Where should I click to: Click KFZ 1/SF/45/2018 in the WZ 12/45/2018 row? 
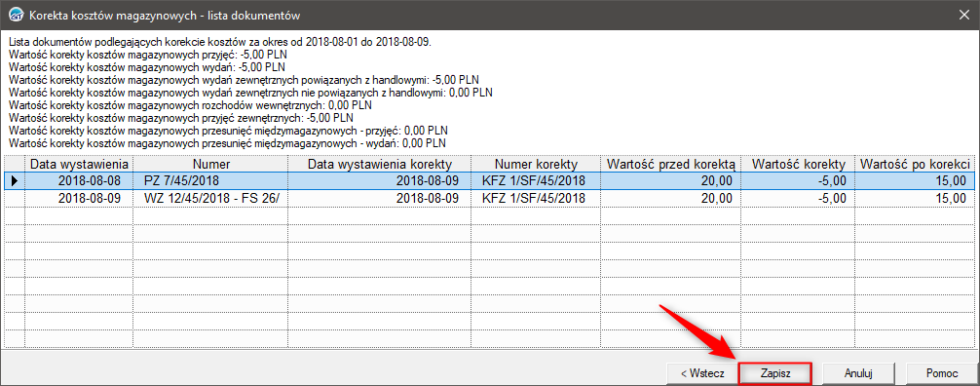tap(536, 199)
